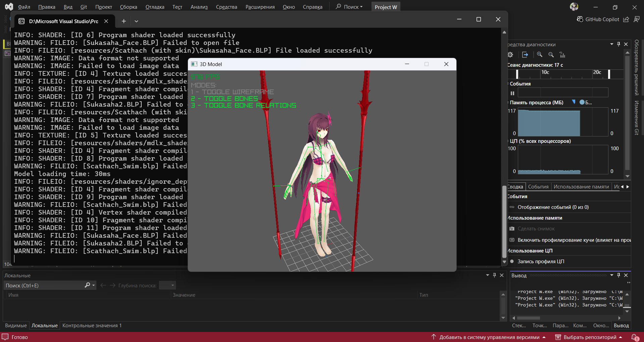Click the Output panel horizontal scrollbar
Image resolution: width=644 pixels, height=342 pixels.
[529, 318]
